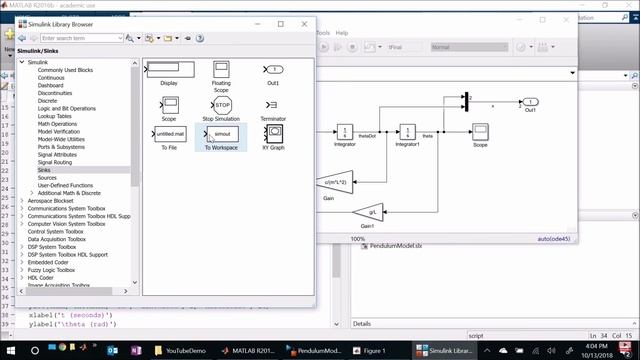This screenshot has width=640, height=360.
Task: Select Control System Toolbox entry
Action: pyautogui.click(x=56, y=231)
